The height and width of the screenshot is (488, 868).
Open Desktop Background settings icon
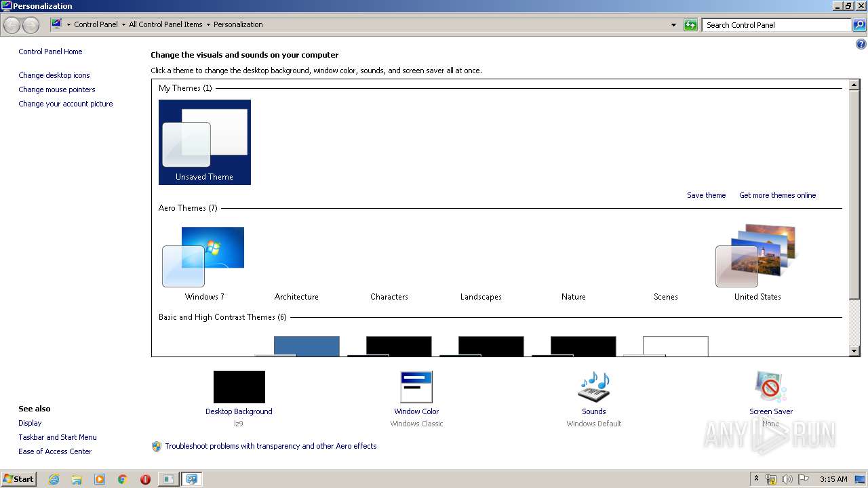[x=239, y=387]
